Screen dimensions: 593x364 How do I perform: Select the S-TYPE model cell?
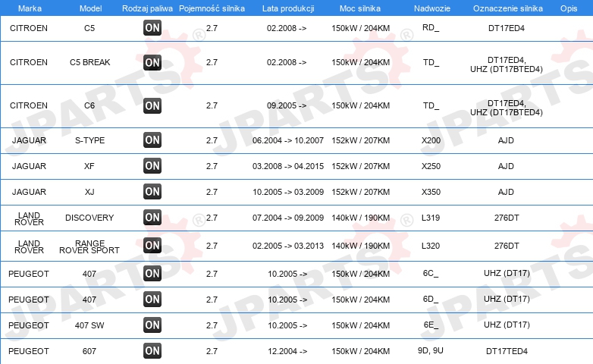(x=89, y=140)
